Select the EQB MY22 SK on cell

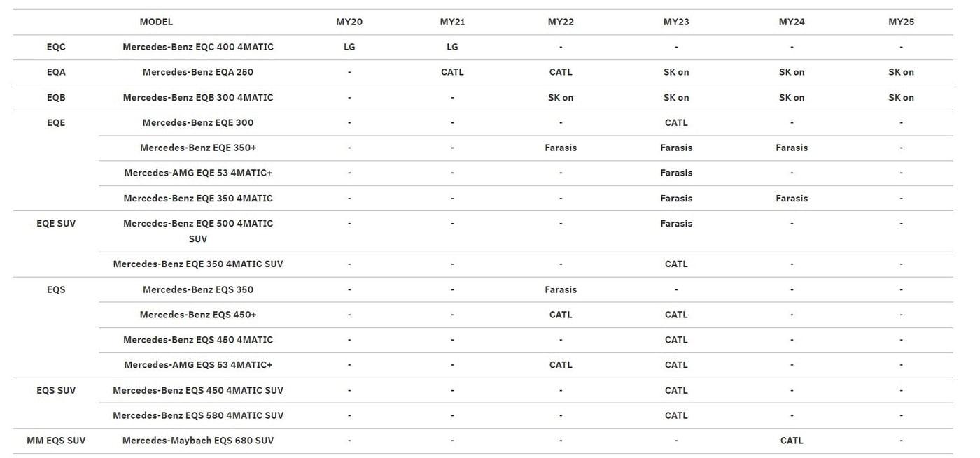coord(561,98)
